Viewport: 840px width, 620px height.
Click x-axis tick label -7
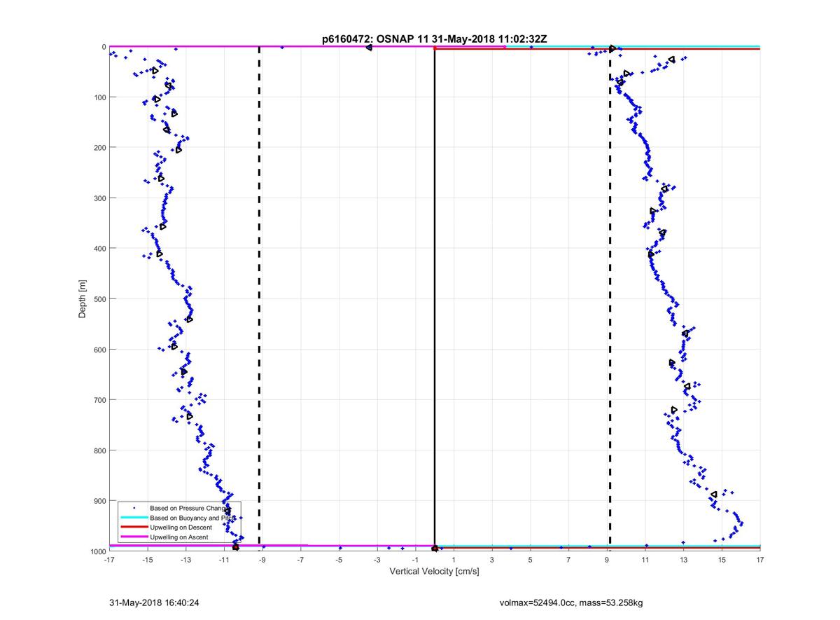pyautogui.click(x=300, y=560)
